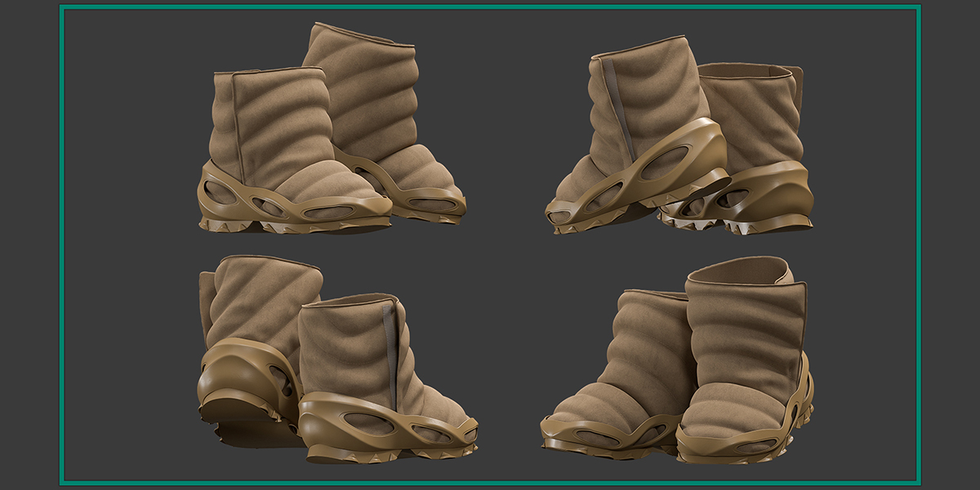Click the rolled collar of boot in bottom-right view
Image resolution: width=980 pixels, height=490 pixels.
click(x=740, y=271)
